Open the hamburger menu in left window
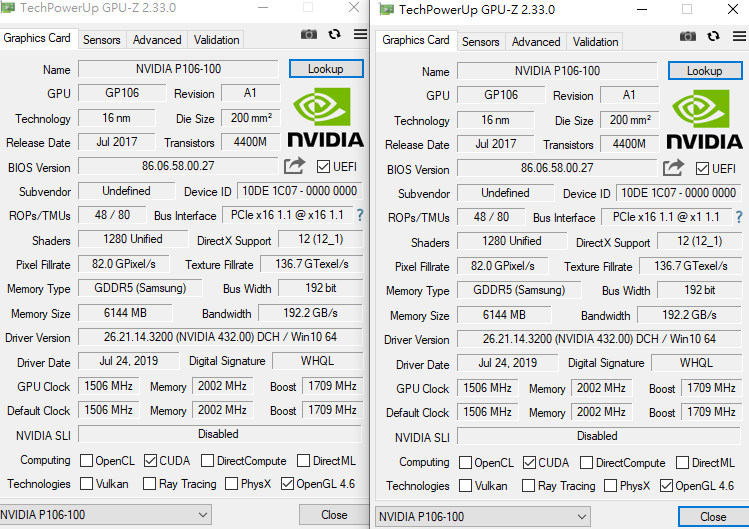749x529 pixels. (x=361, y=34)
